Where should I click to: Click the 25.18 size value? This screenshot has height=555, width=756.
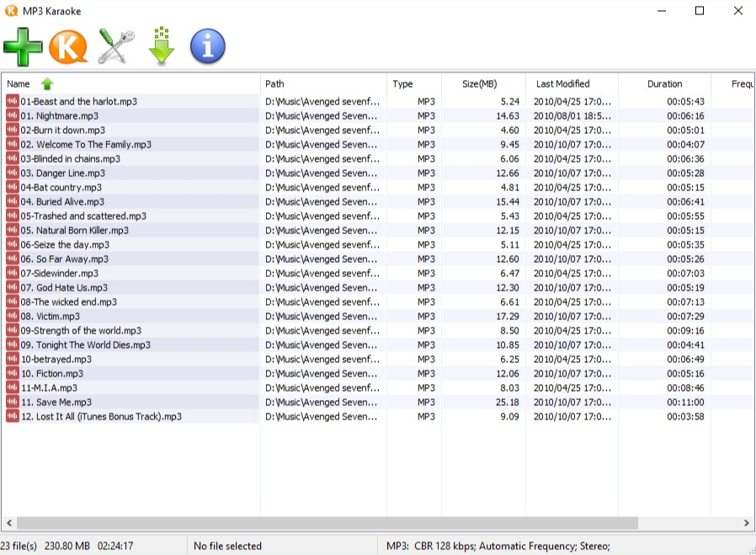tap(507, 402)
